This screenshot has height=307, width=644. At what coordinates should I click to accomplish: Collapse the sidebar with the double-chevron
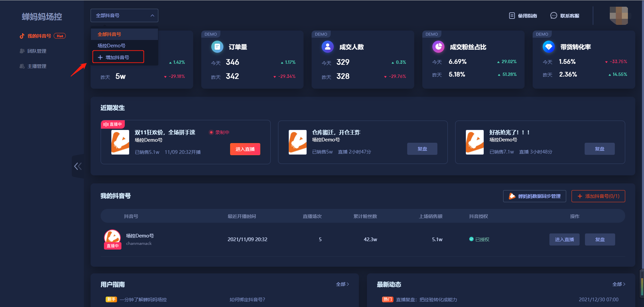[78, 166]
